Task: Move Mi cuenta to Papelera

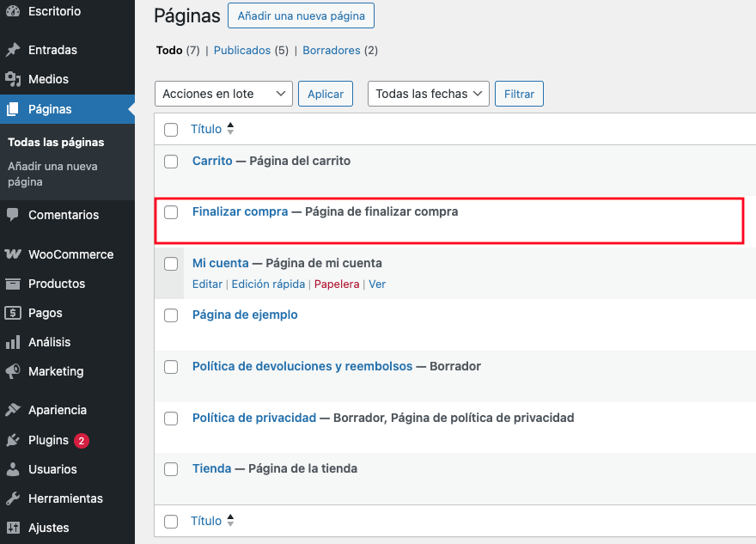Action: click(x=337, y=284)
